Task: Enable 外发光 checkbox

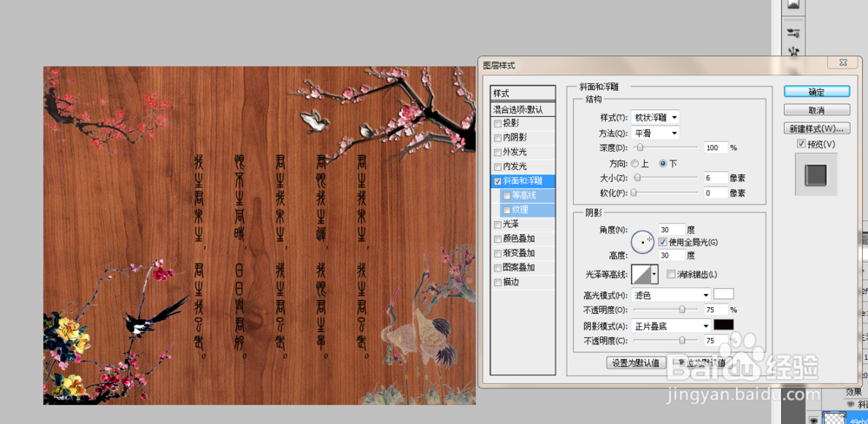Action: tap(497, 152)
